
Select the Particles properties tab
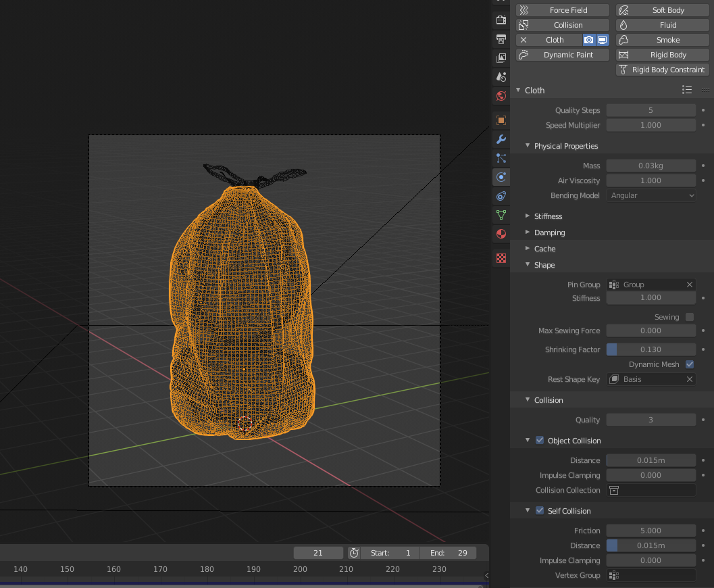(x=501, y=158)
